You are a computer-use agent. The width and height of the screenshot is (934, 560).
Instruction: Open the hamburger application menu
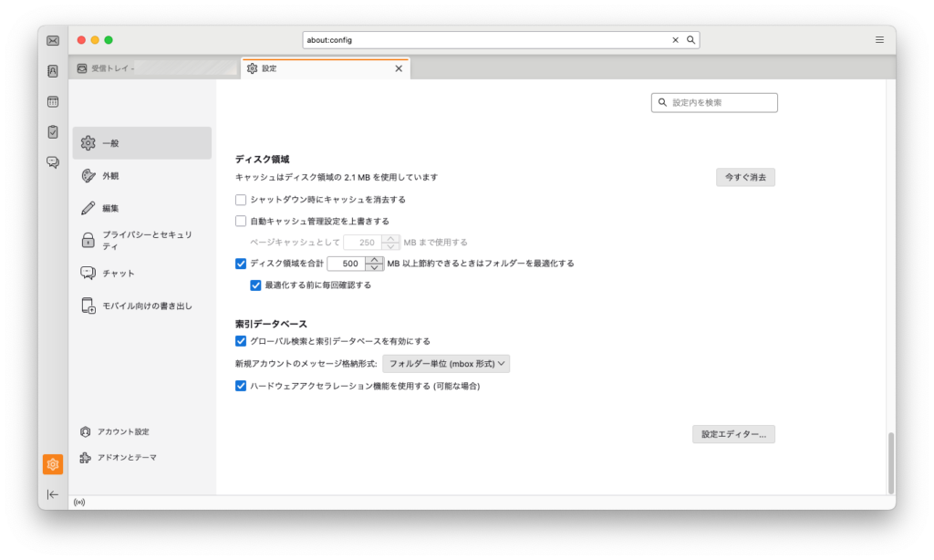pyautogui.click(x=878, y=39)
